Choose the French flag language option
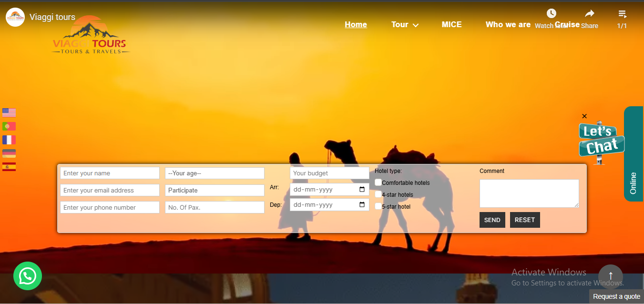This screenshot has width=644, height=304. 9,140
